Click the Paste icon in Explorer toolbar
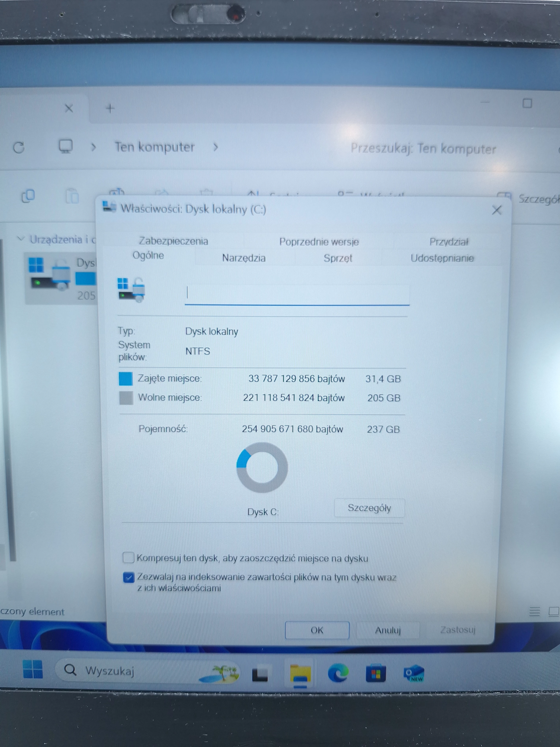The height and width of the screenshot is (747, 560). coord(72,196)
